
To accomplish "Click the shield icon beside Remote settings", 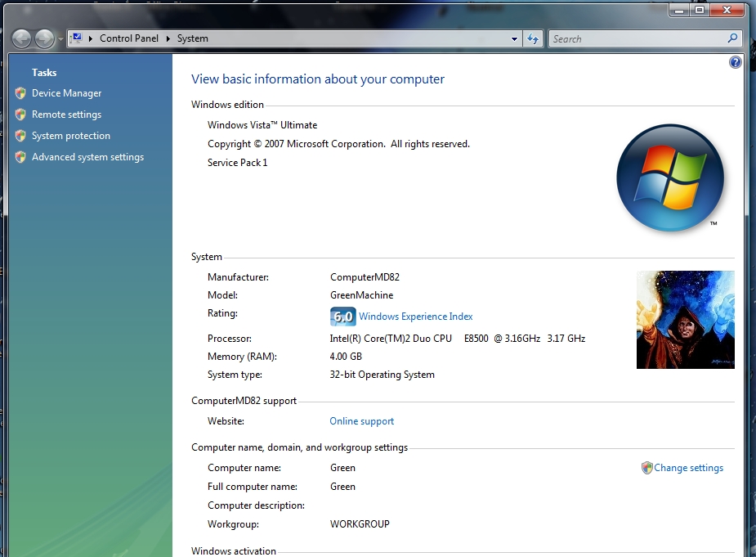I will [20, 115].
